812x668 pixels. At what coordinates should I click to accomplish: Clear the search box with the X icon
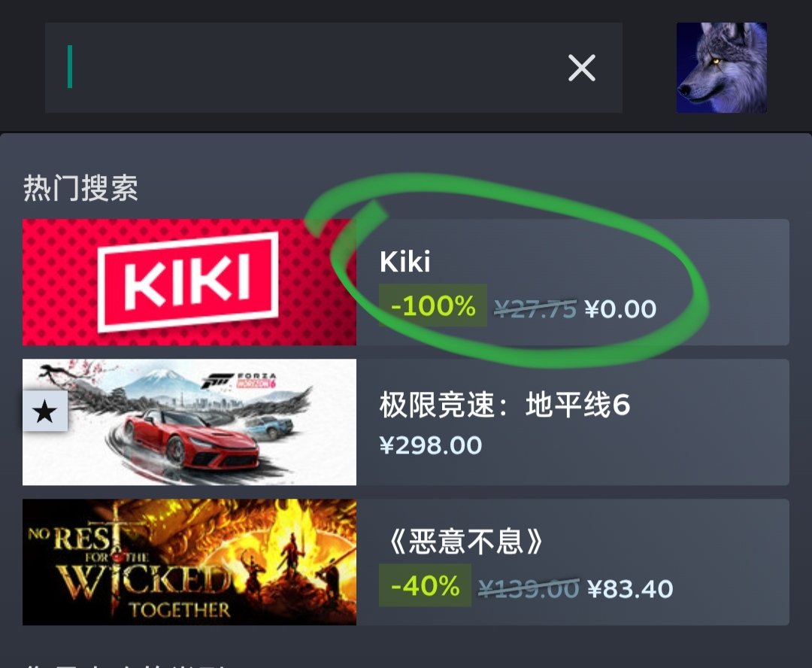point(581,68)
